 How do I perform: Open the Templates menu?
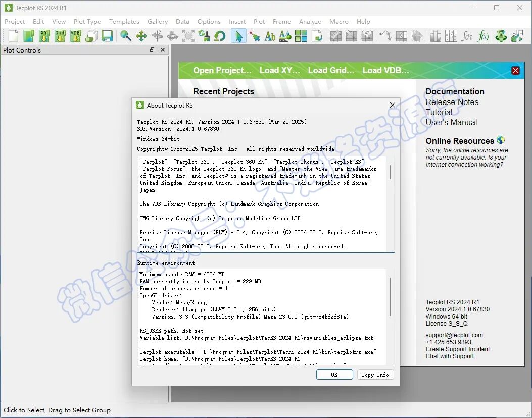coord(124,21)
